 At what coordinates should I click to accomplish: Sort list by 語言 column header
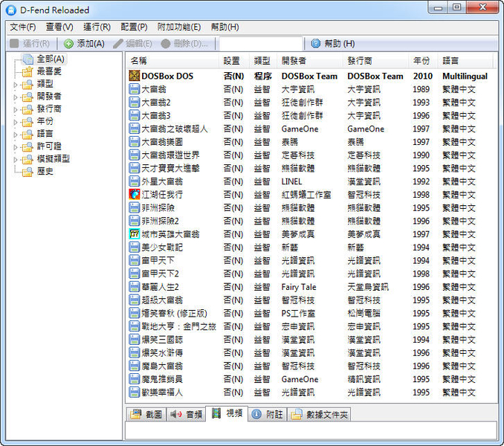pyautogui.click(x=465, y=60)
